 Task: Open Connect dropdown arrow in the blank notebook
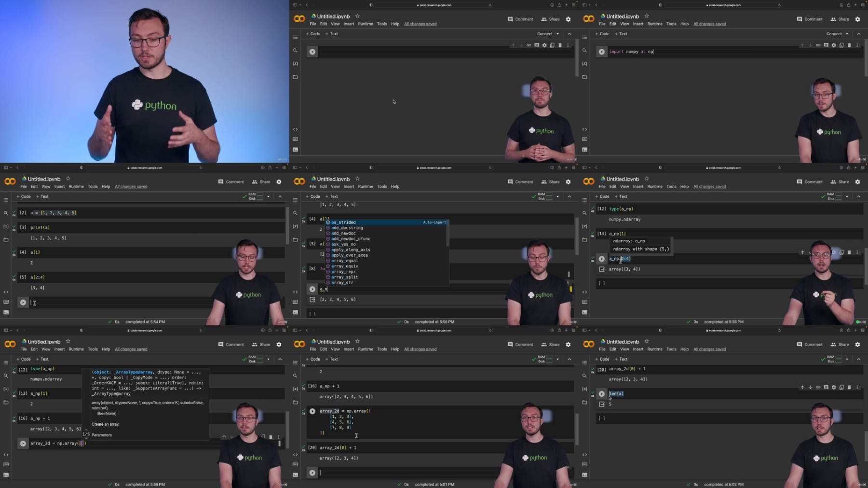(557, 34)
